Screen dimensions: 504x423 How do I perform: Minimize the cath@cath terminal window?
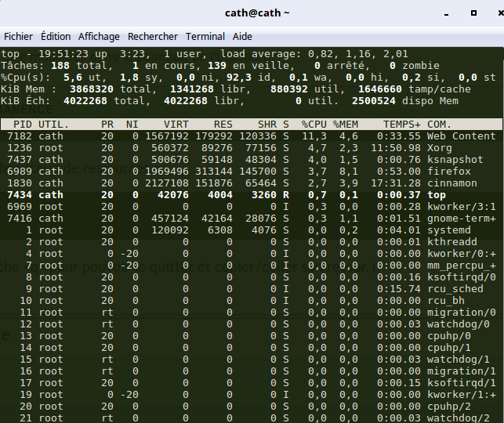click(447, 14)
